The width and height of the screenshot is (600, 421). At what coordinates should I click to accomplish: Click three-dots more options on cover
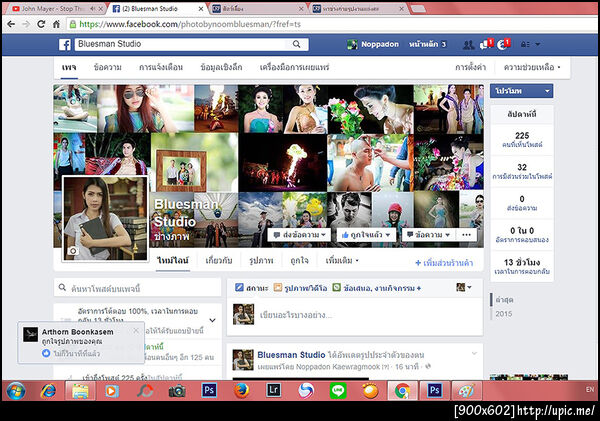(466, 235)
